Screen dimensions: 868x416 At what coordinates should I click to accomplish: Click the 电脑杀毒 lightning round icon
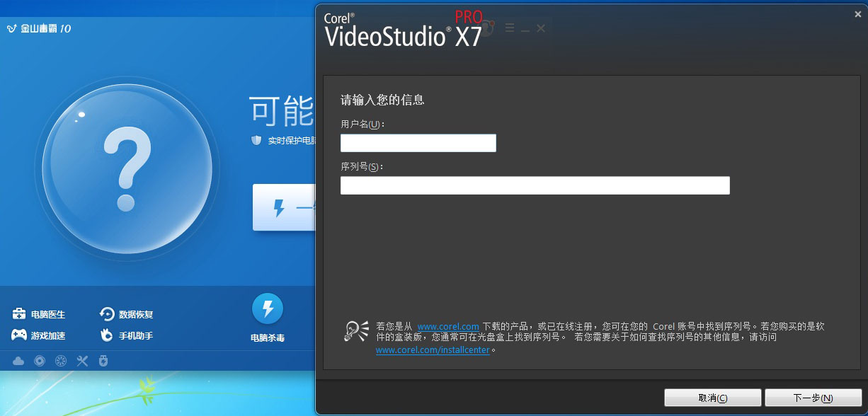tap(268, 309)
